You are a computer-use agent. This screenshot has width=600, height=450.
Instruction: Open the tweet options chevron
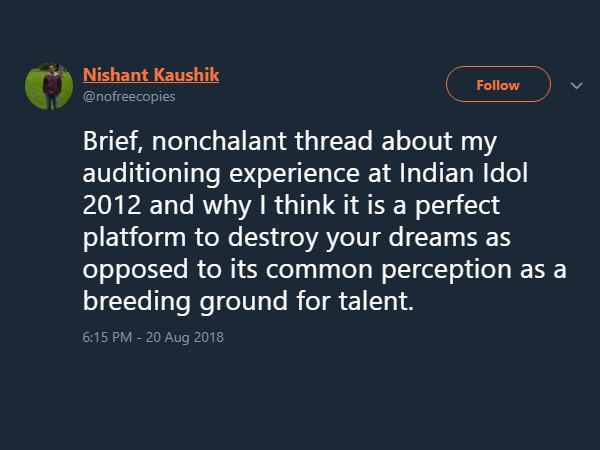tap(576, 85)
